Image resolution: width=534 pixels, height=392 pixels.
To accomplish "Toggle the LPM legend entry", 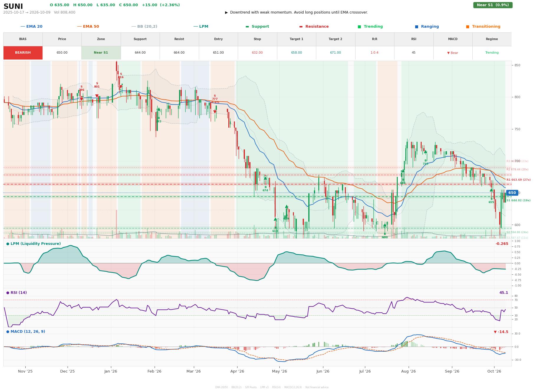I will (201, 27).
